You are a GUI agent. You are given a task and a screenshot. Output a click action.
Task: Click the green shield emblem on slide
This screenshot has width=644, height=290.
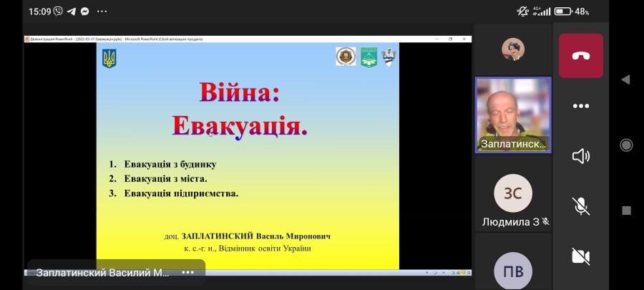[369, 57]
